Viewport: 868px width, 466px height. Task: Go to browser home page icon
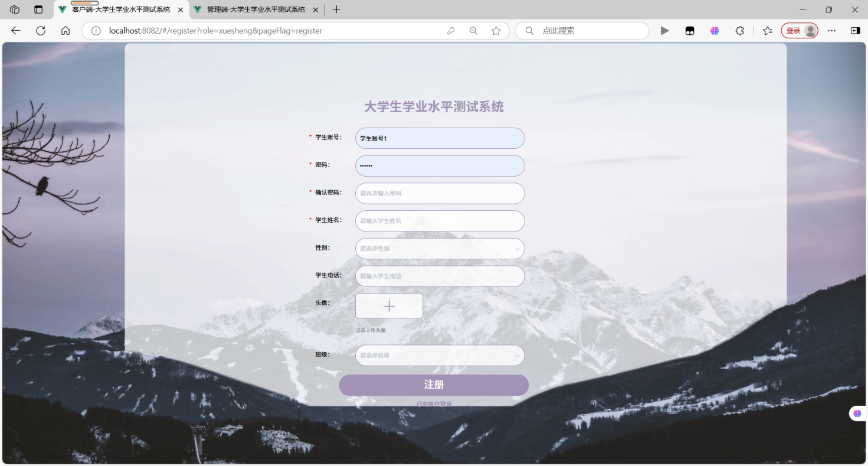65,31
